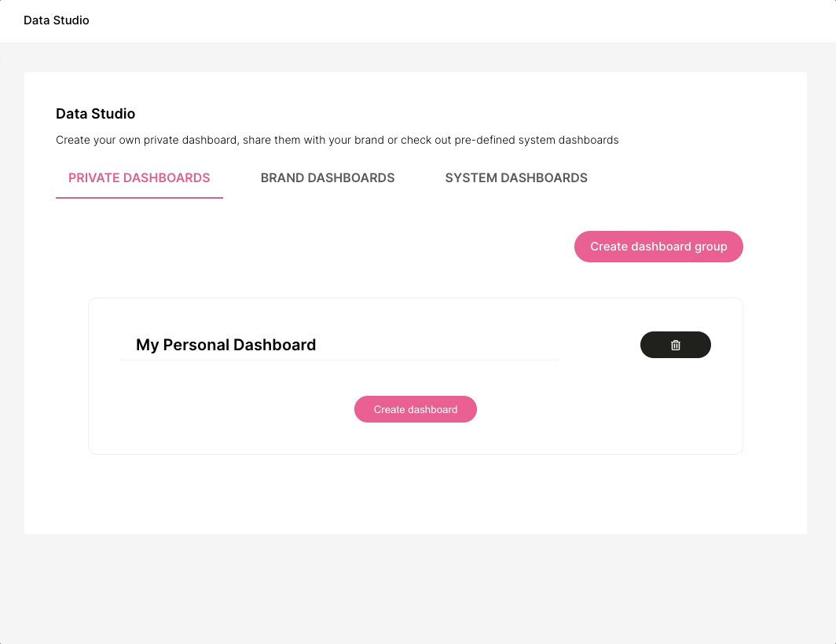Click the trash can icon
Viewport: 836px width, 644px height.
click(x=676, y=345)
